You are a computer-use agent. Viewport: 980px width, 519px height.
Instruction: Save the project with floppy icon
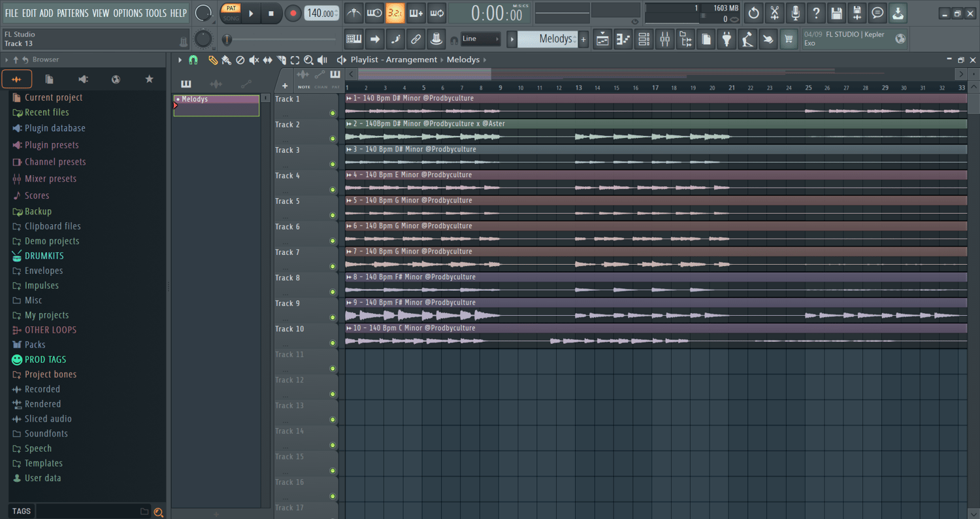click(x=836, y=12)
